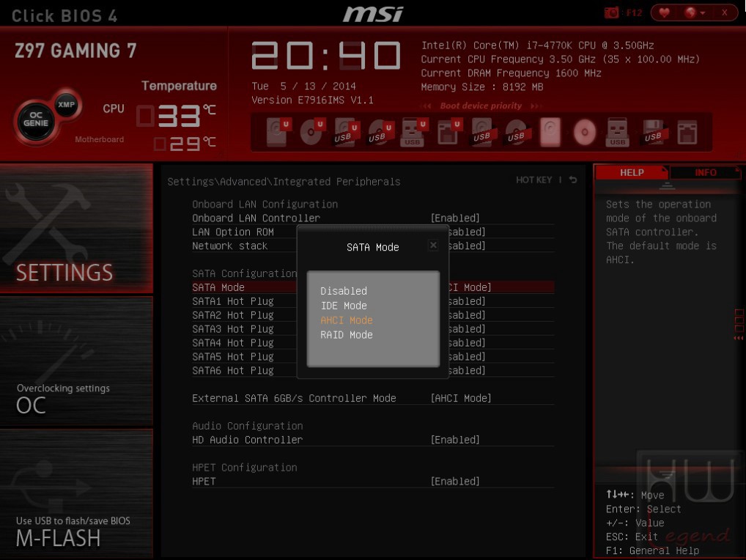Select the last network boot device icon
746x560 pixels.
click(x=687, y=131)
